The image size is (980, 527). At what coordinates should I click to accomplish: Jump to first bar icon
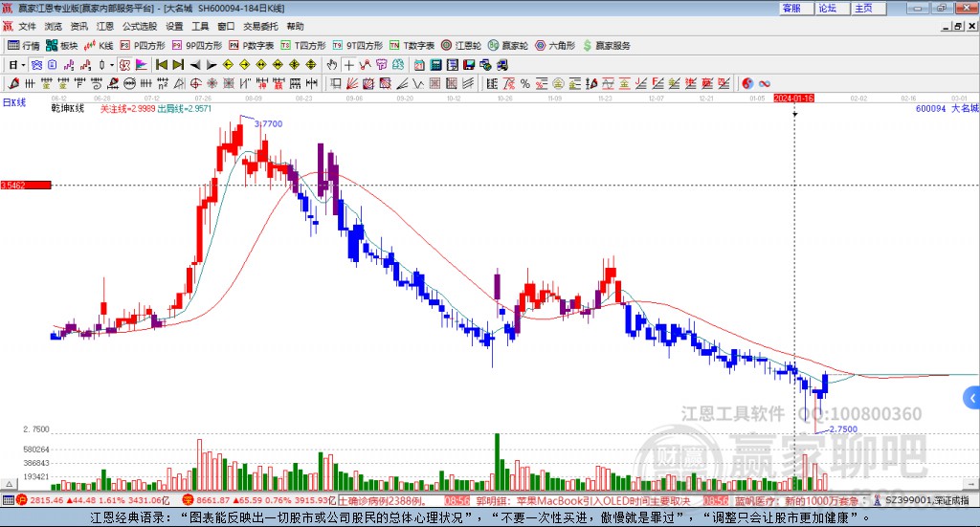[161, 65]
